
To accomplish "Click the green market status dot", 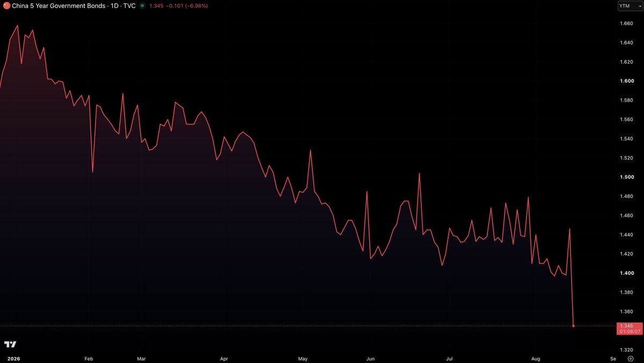I will pyautogui.click(x=142, y=6).
